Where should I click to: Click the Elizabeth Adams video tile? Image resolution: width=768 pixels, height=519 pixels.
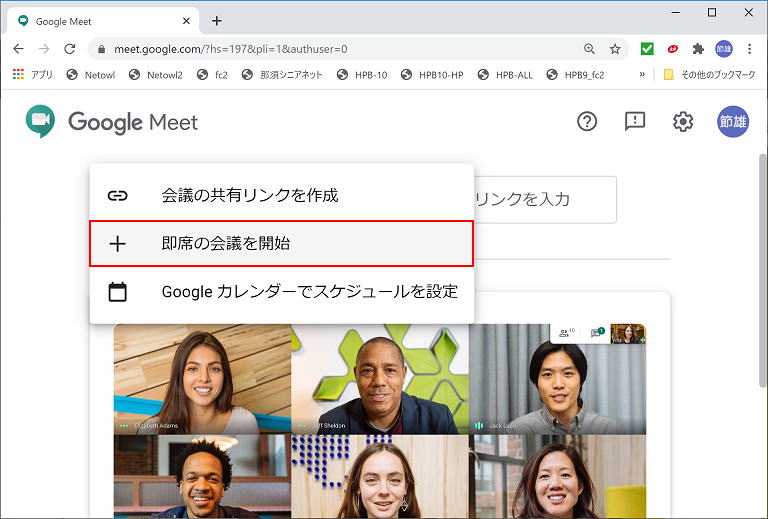(202, 379)
